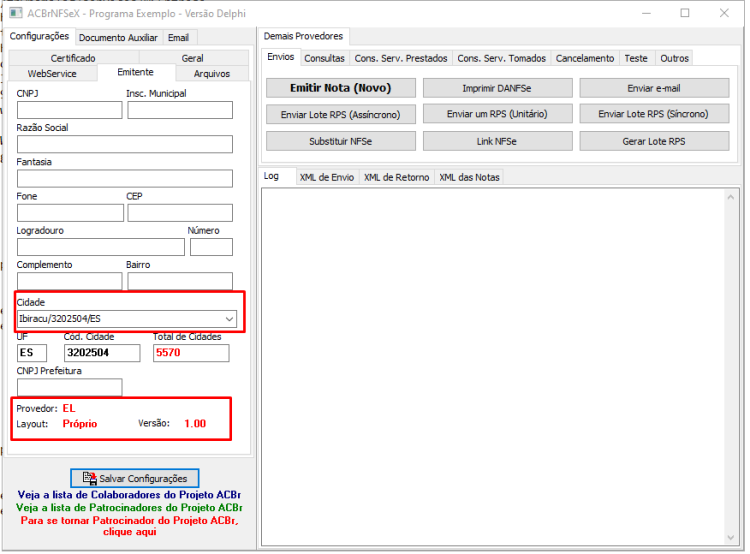This screenshot has height=554, width=750.
Task: Click Imprimir DANFSe button
Action: pos(497,88)
